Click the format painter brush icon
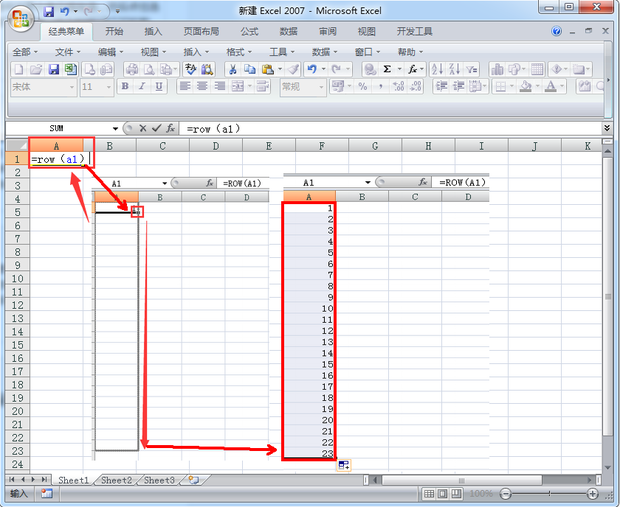Viewport: 620px width, 507px height. pos(293,70)
